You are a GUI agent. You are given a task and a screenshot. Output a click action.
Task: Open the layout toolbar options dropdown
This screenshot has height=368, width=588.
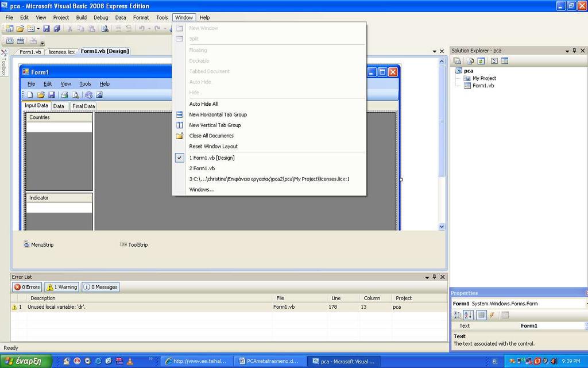[42, 43]
